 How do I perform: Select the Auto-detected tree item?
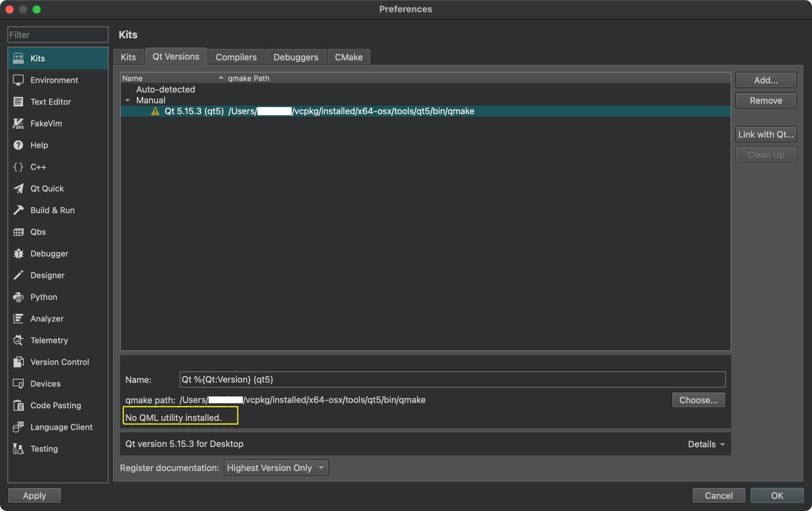pyautogui.click(x=166, y=89)
